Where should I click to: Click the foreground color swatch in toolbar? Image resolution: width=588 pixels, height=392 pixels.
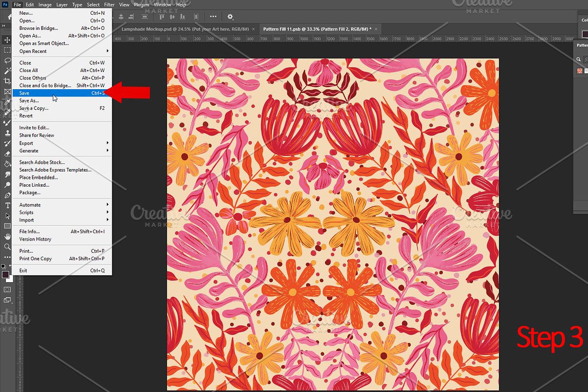(x=5, y=274)
